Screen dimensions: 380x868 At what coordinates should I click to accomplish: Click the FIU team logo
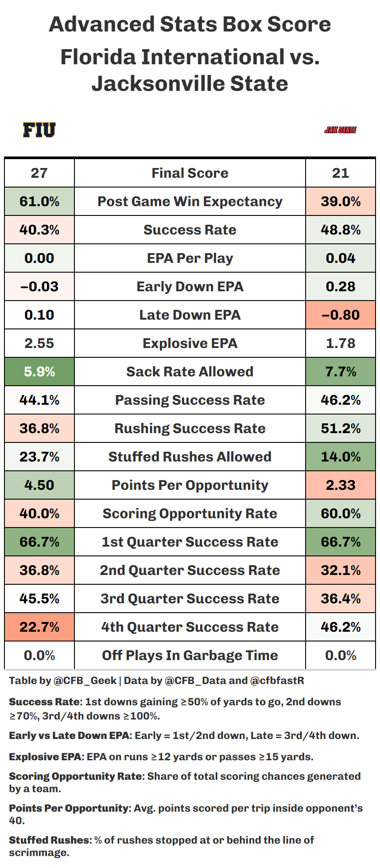point(39,130)
